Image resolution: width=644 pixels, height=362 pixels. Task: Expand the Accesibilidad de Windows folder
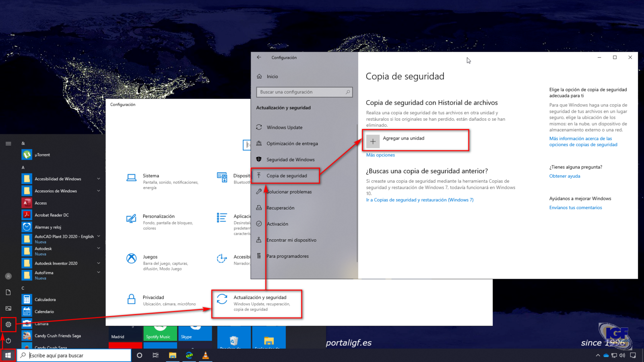click(x=98, y=179)
